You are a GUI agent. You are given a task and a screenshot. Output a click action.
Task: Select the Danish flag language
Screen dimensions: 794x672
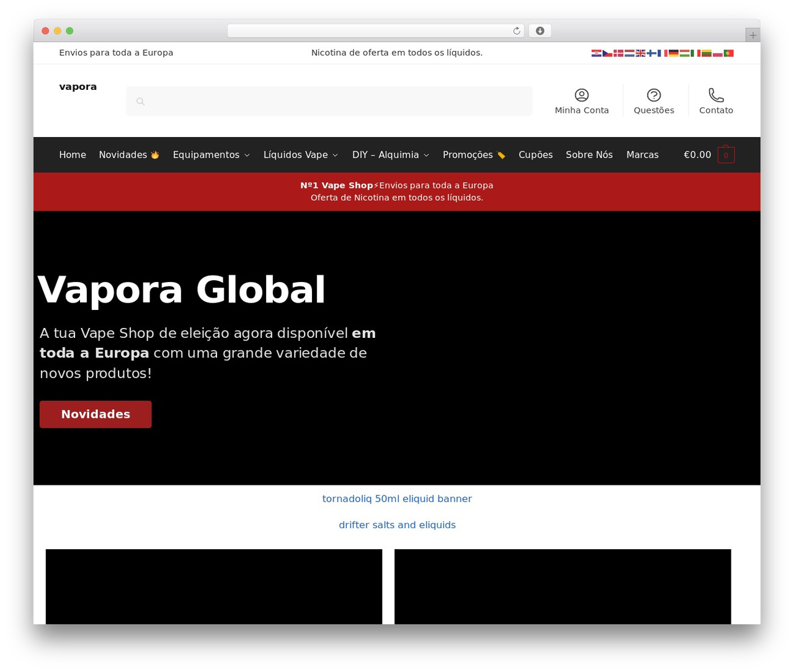pyautogui.click(x=618, y=53)
